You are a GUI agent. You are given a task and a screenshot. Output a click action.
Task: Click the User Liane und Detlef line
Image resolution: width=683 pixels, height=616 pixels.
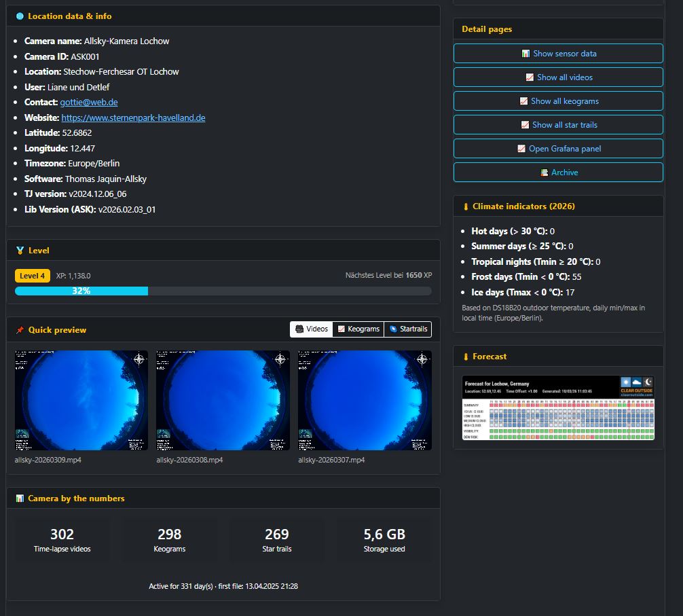(67, 87)
